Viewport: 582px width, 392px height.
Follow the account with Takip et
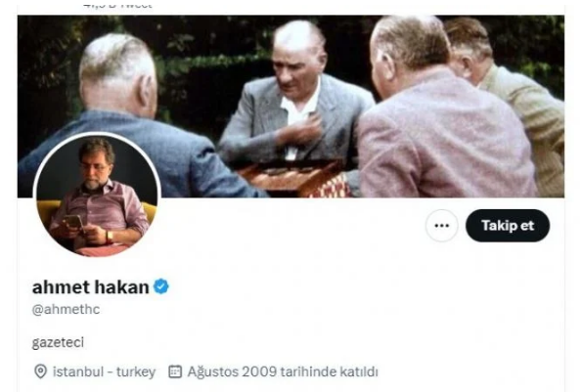point(508,226)
